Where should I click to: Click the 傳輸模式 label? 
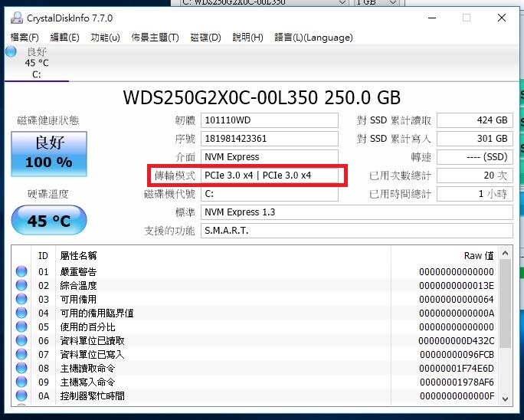(175, 176)
